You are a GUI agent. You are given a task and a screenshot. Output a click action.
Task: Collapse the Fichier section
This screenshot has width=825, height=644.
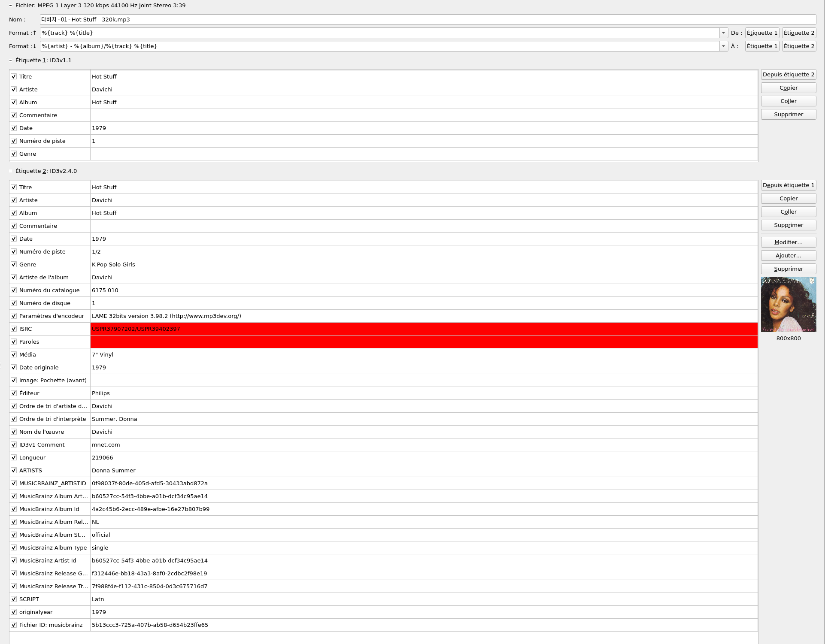tap(11, 6)
